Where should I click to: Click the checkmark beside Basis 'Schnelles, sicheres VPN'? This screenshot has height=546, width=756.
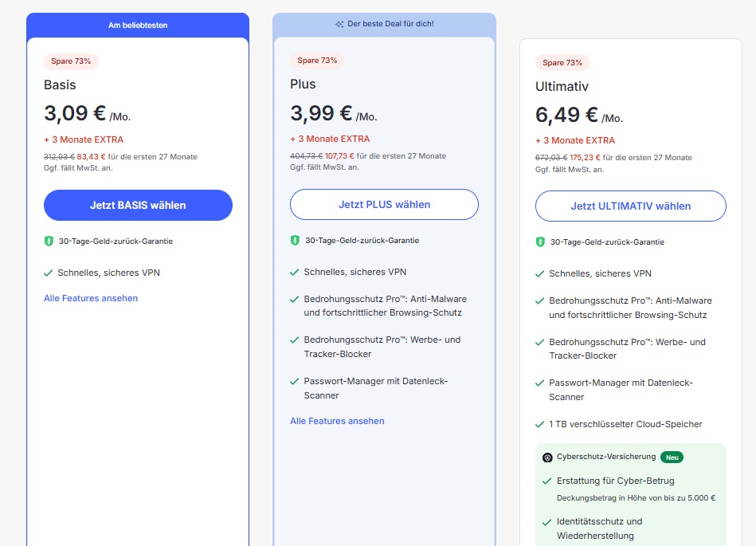[x=49, y=273]
